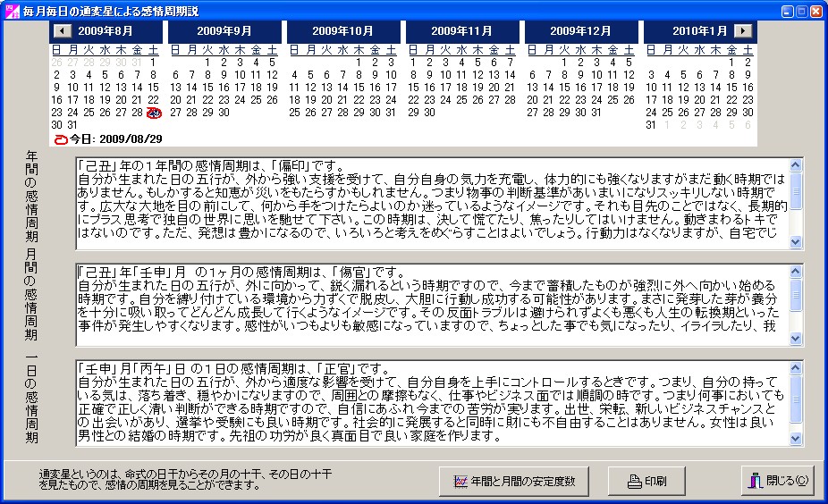Click 日 weekday header in 2009年8月 calendar
The width and height of the screenshot is (828, 504).
coord(56,50)
